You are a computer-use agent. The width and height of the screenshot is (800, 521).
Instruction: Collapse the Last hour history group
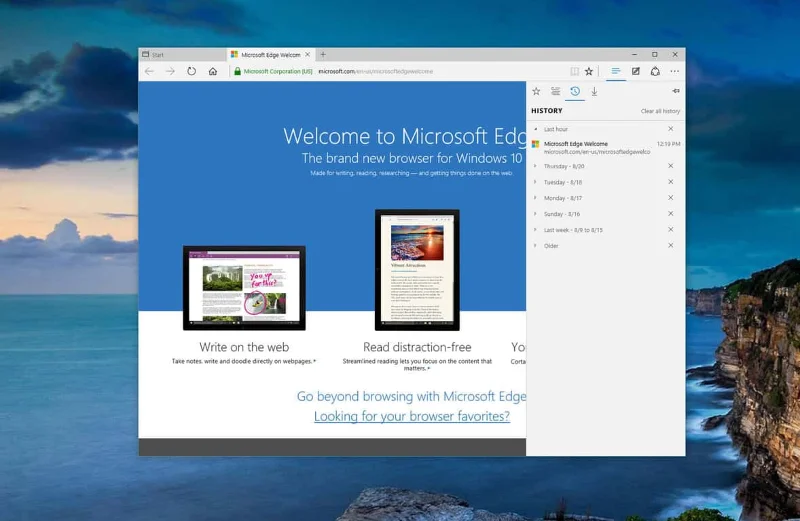[x=535, y=129]
